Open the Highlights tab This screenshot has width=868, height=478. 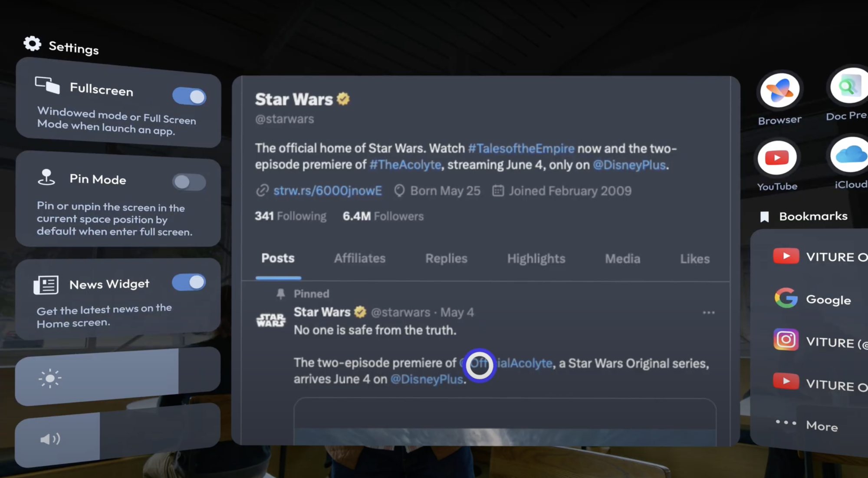(x=536, y=259)
